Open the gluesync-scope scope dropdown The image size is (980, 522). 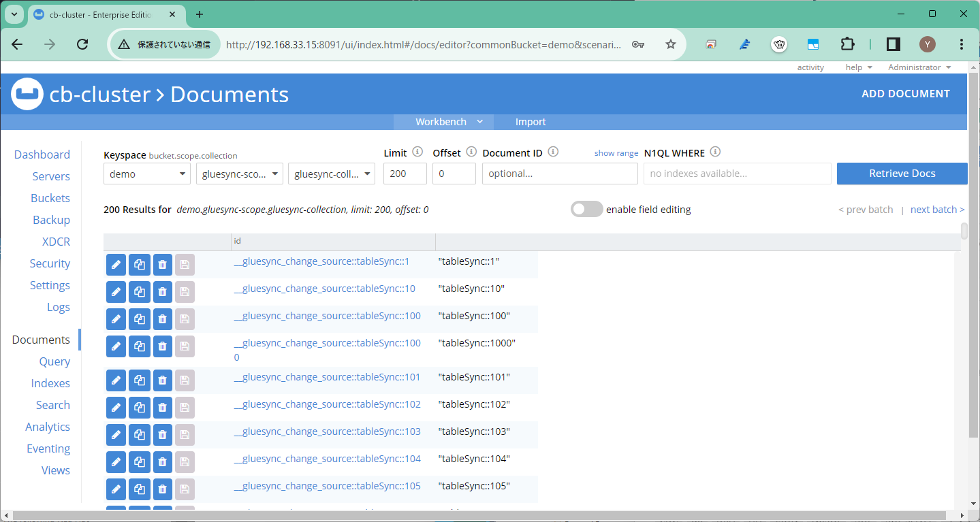click(x=240, y=174)
